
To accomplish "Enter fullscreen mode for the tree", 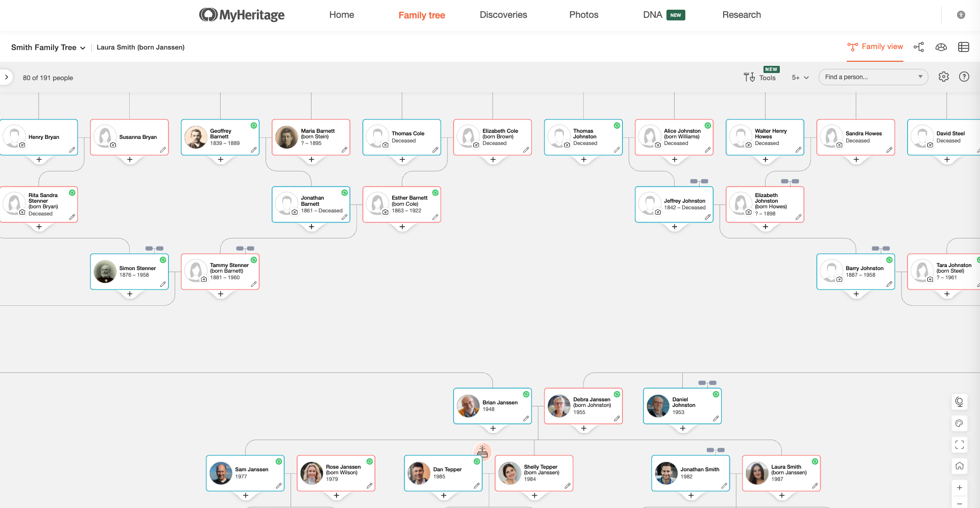I will click(x=960, y=445).
